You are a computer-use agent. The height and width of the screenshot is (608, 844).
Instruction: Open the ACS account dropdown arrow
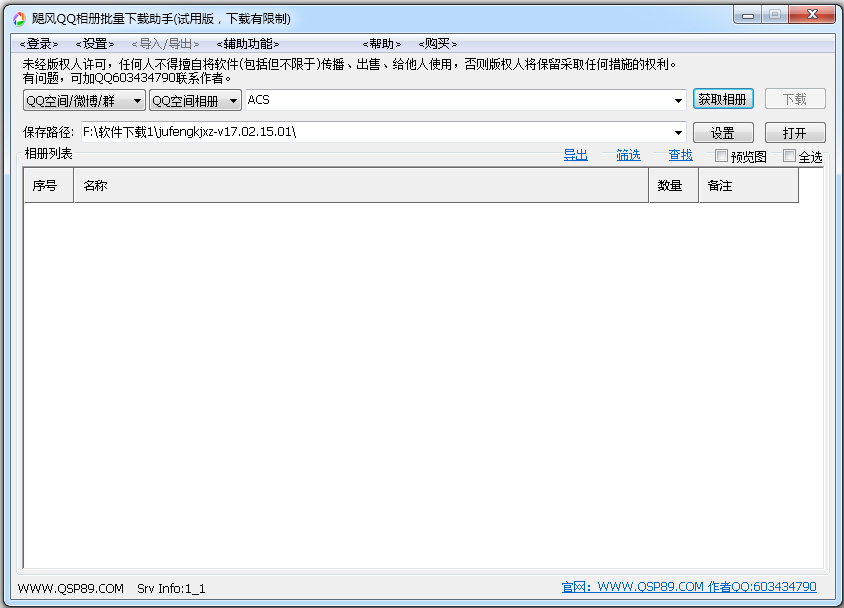tap(678, 101)
